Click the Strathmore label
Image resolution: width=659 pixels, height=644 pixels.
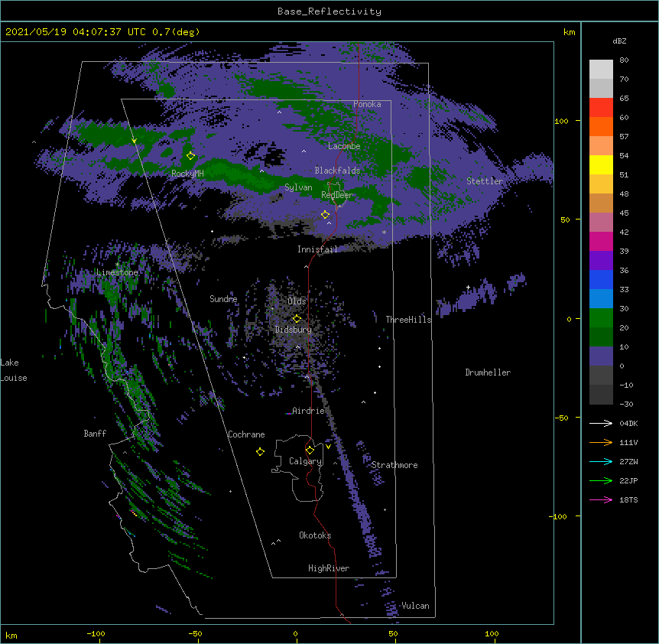(394, 465)
